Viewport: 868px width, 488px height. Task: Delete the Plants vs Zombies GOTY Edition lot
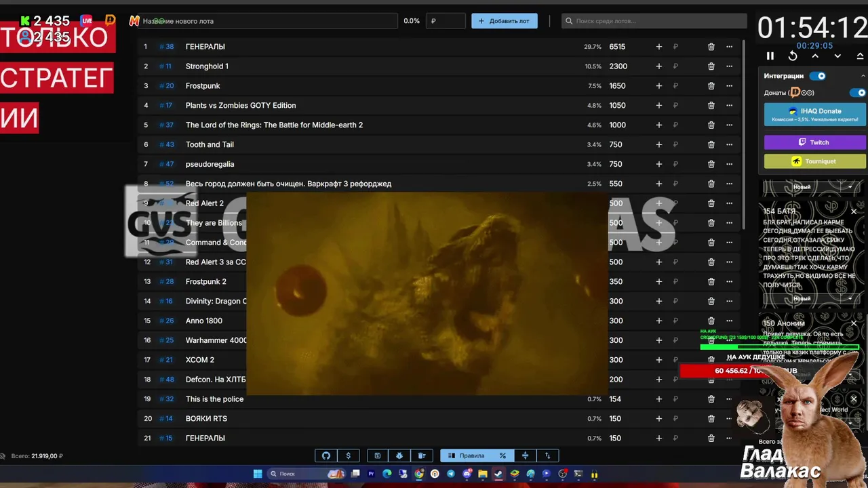[x=711, y=106]
